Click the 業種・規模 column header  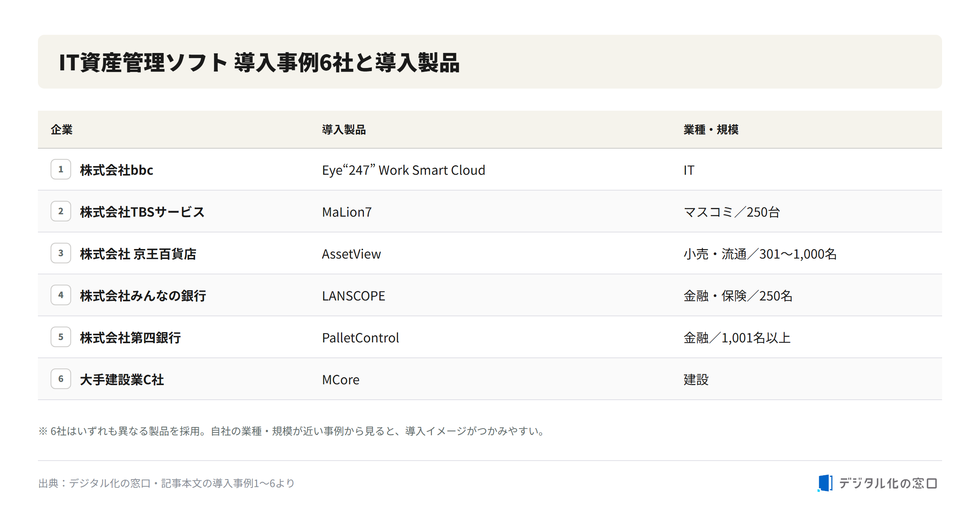[x=711, y=130]
